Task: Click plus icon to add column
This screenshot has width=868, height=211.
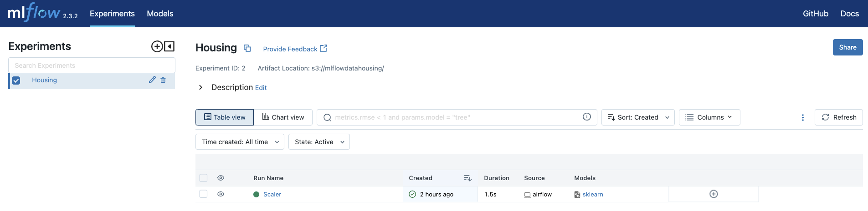Action: tap(714, 194)
